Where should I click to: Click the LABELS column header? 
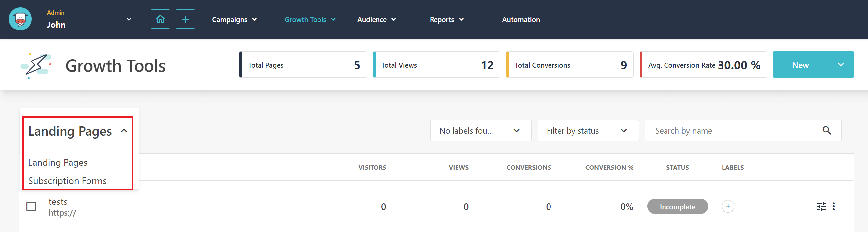(732, 168)
